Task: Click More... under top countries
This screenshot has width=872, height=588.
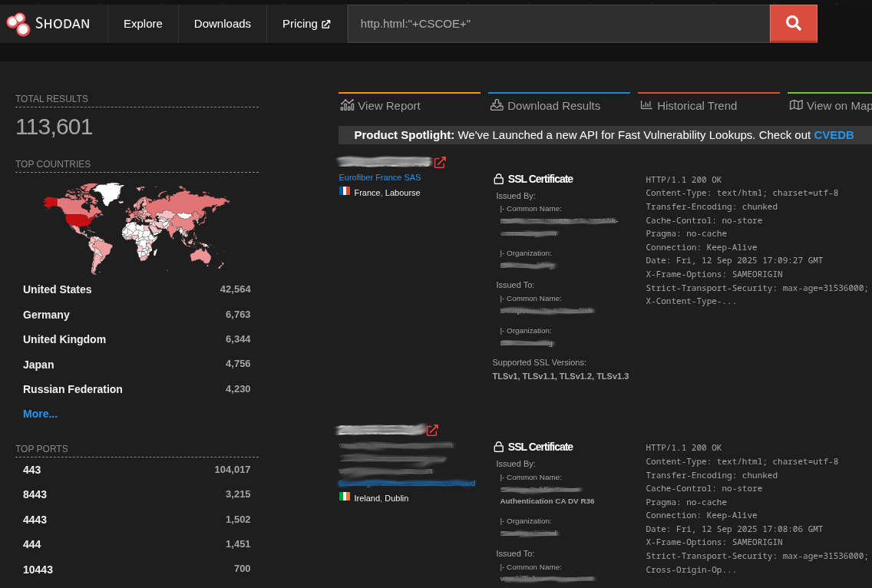Action: pos(40,414)
